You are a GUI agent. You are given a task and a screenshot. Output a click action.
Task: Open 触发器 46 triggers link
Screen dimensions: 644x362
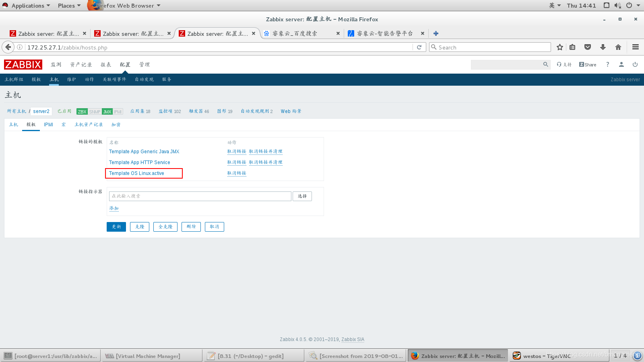point(199,111)
